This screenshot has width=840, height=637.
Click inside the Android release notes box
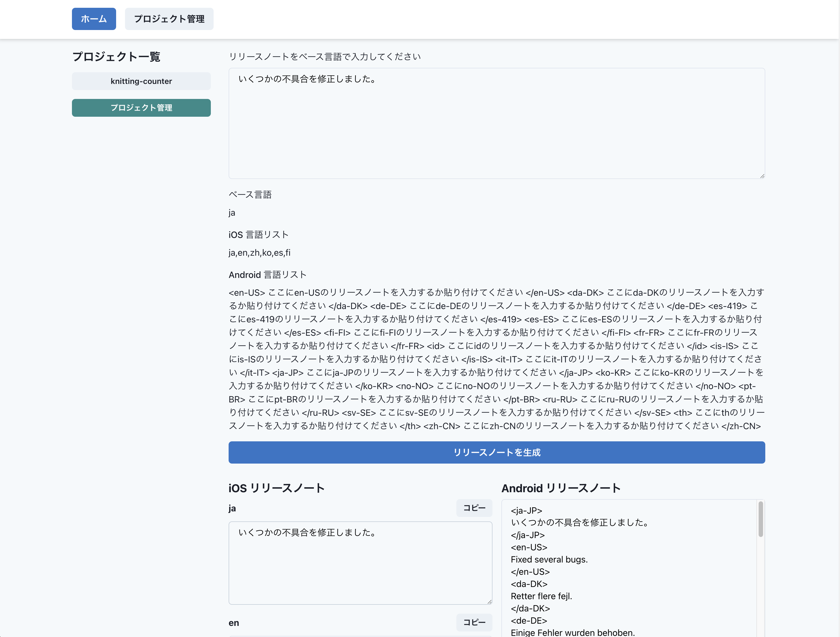(629, 570)
